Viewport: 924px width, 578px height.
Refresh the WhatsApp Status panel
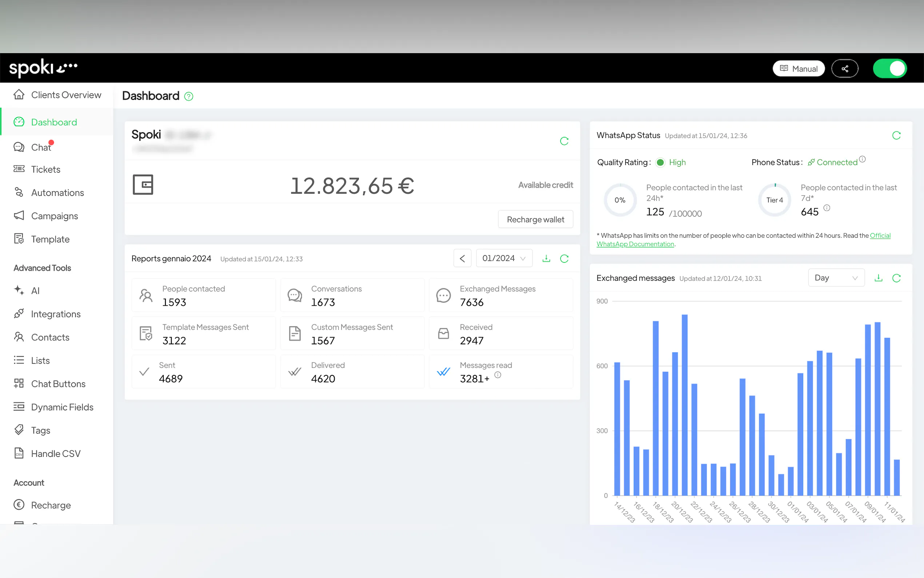click(x=896, y=135)
